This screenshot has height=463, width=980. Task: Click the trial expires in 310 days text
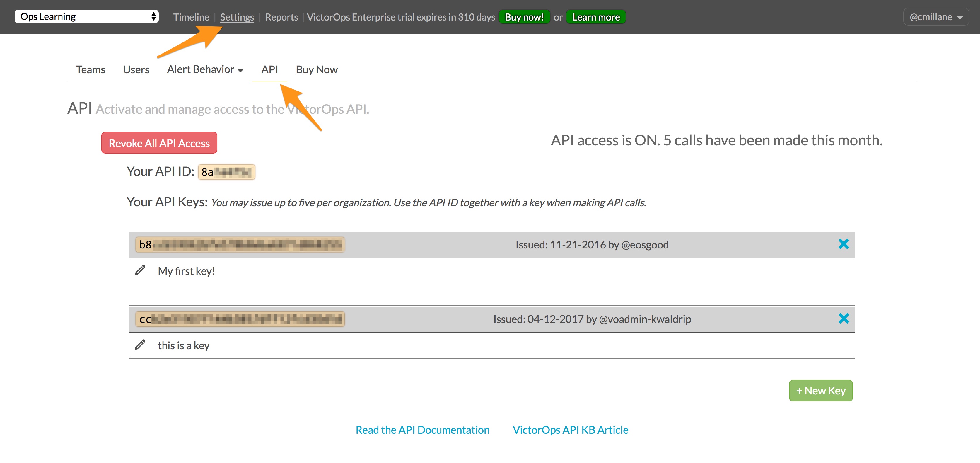401,17
